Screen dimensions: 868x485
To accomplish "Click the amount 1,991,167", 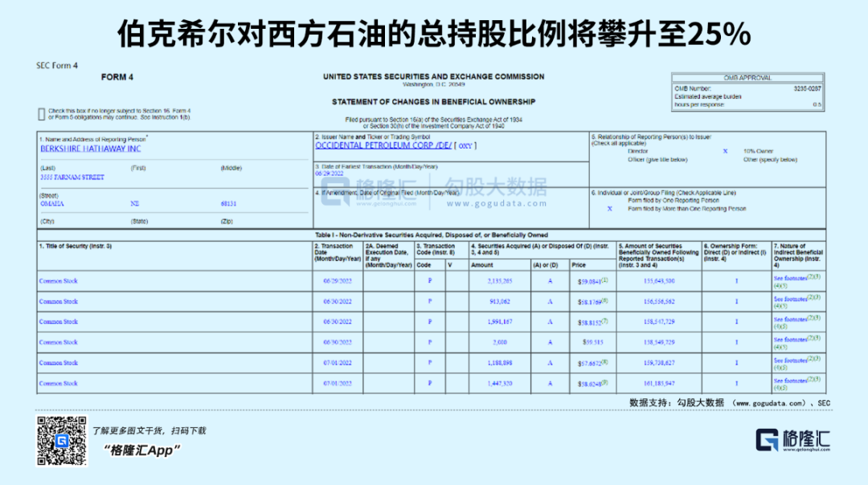I will point(500,321).
